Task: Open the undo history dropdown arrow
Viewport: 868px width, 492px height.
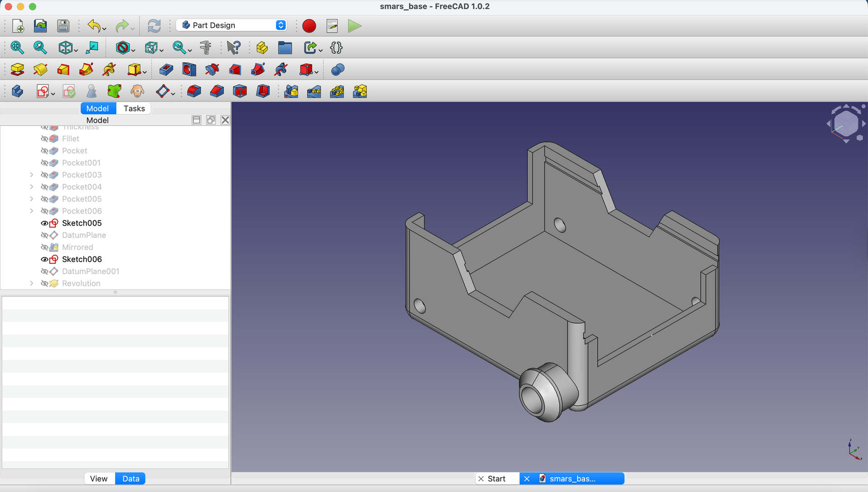Action: tap(104, 29)
